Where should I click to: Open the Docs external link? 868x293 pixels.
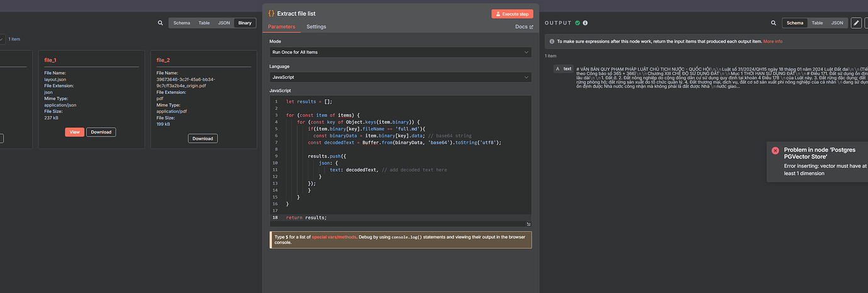coord(523,26)
